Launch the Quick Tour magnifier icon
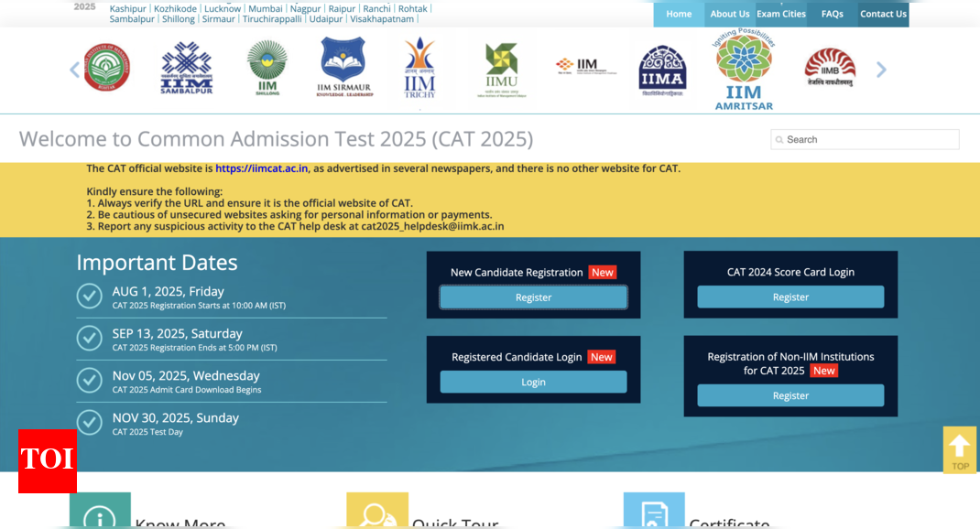 [x=377, y=511]
